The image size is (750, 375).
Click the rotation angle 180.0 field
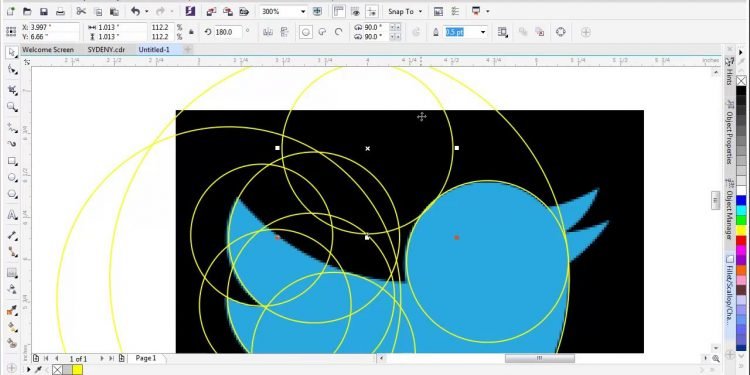[x=228, y=32]
